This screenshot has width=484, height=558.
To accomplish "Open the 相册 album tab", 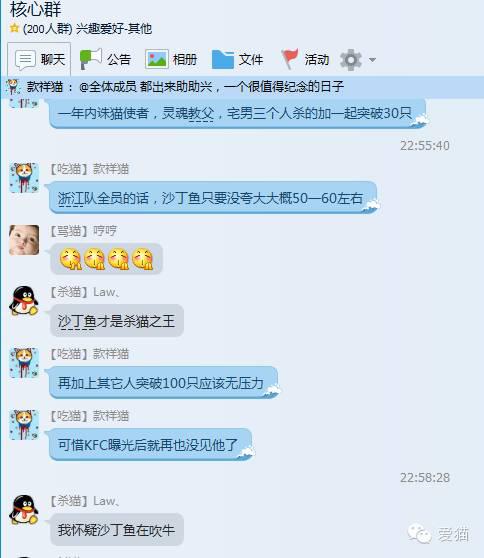I will [171, 59].
